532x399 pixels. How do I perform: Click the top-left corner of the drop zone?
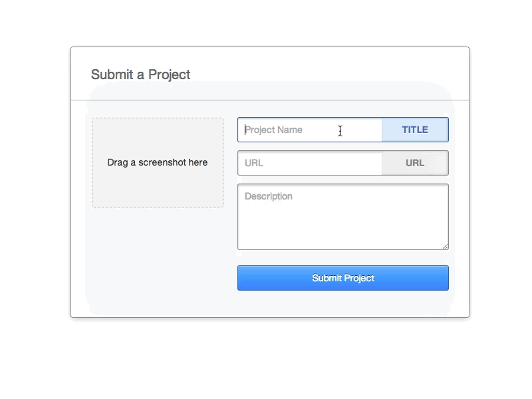pos(94,120)
